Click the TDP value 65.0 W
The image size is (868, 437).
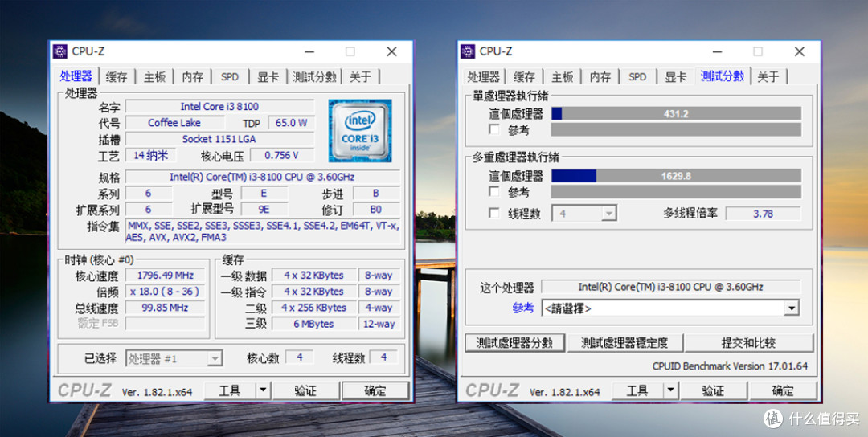[x=291, y=123]
